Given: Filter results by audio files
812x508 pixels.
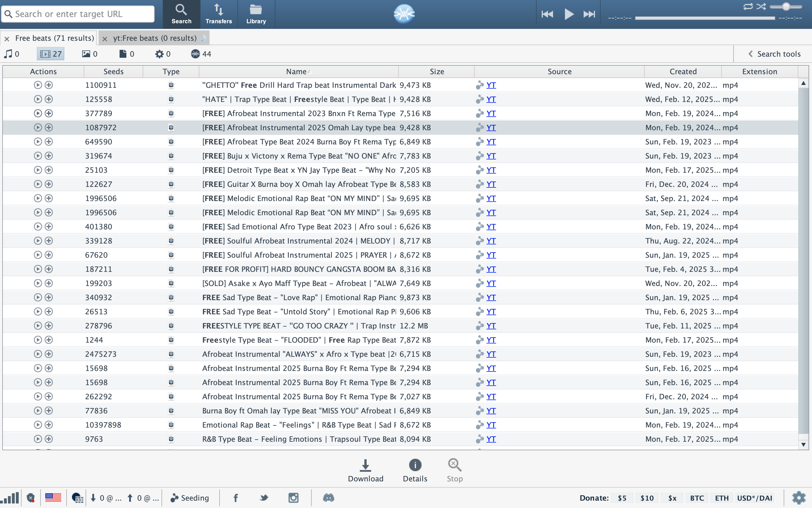Looking at the screenshot, I should tap(12, 54).
